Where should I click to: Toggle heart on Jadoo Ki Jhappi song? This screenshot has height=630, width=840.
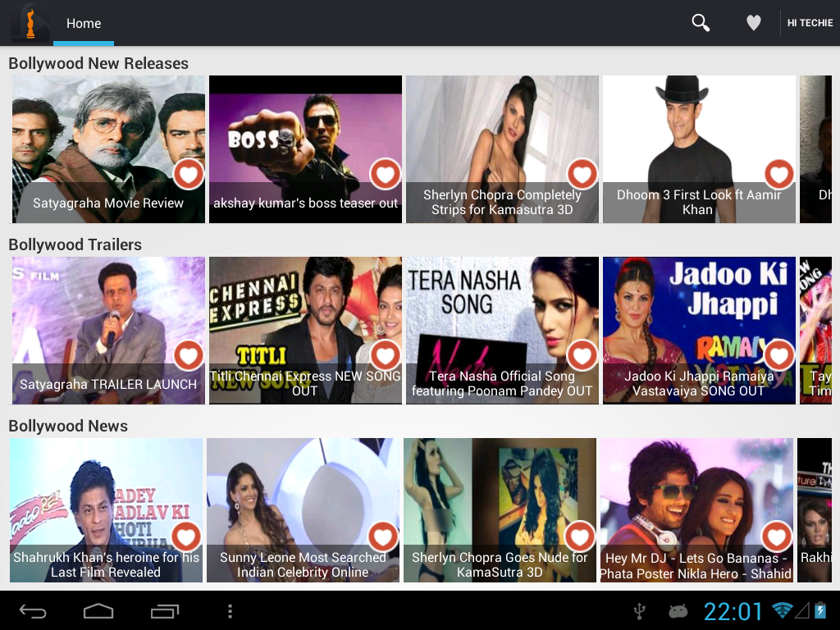point(779,355)
